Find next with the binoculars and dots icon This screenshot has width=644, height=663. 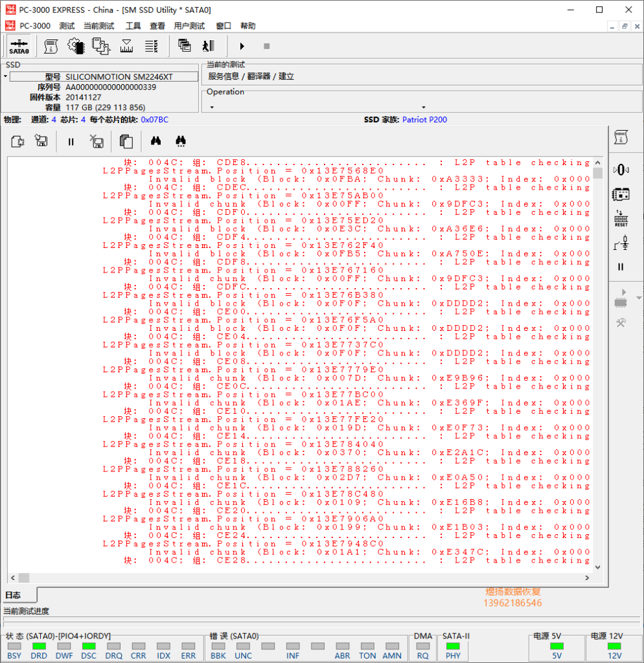point(181,141)
